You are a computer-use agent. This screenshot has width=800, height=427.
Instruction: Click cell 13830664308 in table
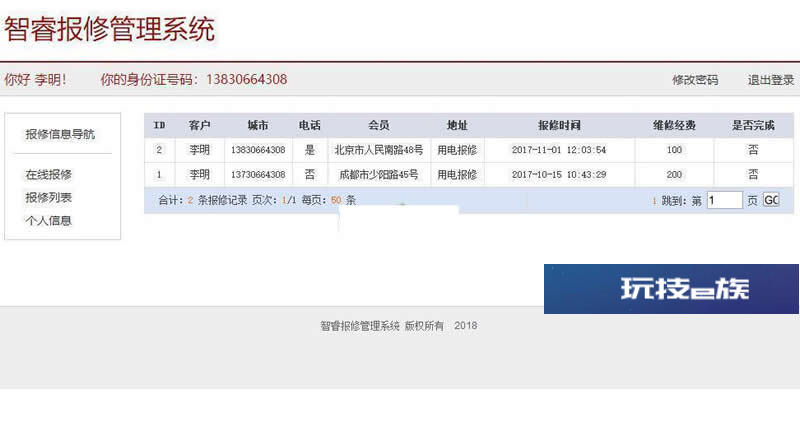pyautogui.click(x=258, y=150)
